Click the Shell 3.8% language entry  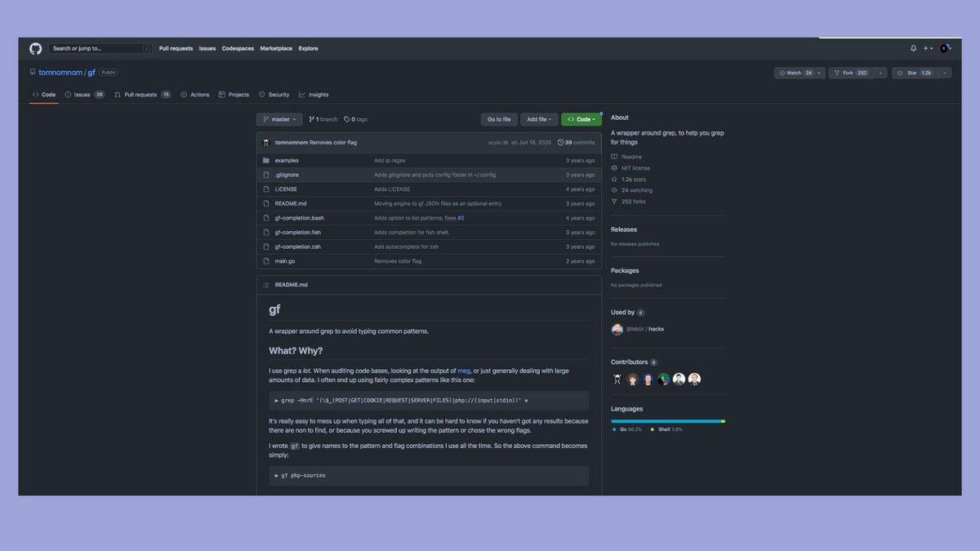coord(666,429)
